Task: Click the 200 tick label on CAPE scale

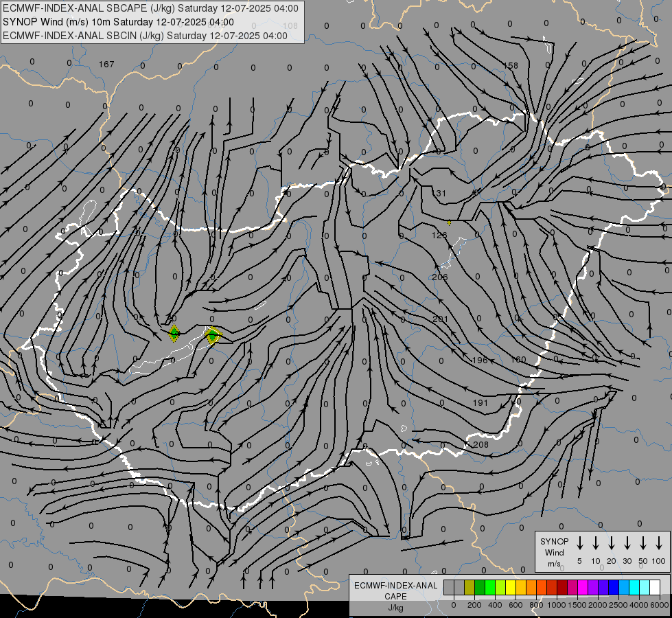Action: [474, 605]
